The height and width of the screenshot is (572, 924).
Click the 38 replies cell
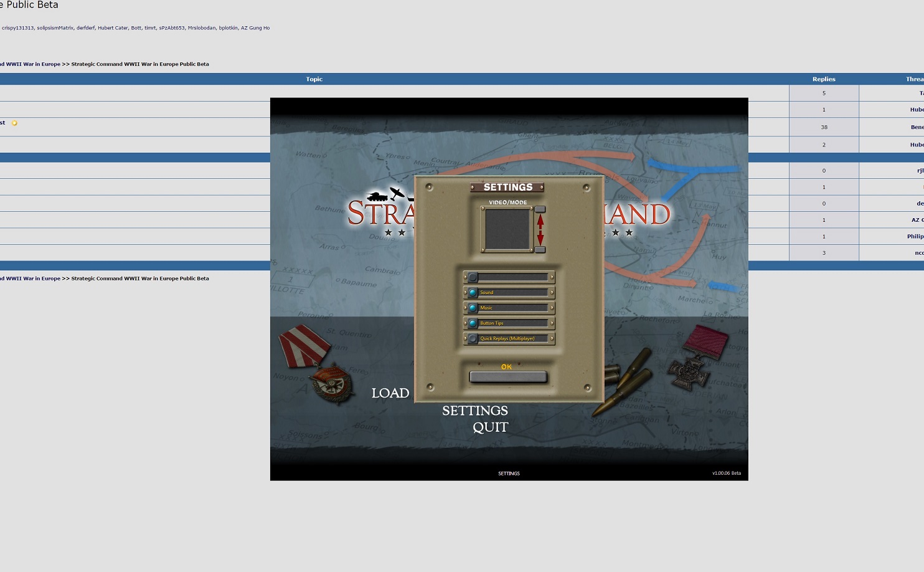pos(824,127)
